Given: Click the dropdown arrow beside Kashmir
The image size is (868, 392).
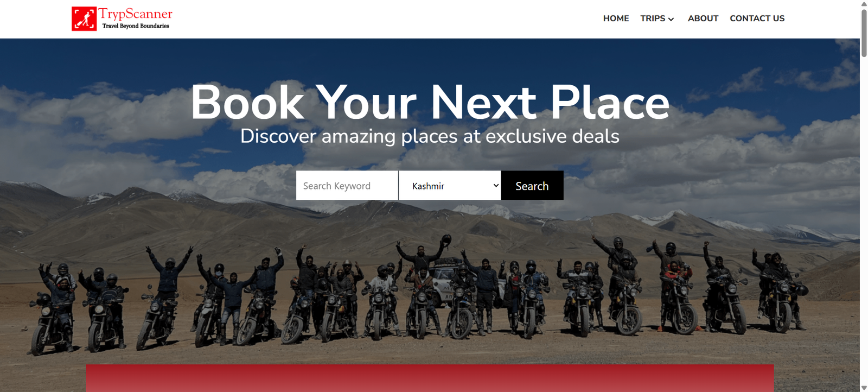Looking at the screenshot, I should coord(496,186).
